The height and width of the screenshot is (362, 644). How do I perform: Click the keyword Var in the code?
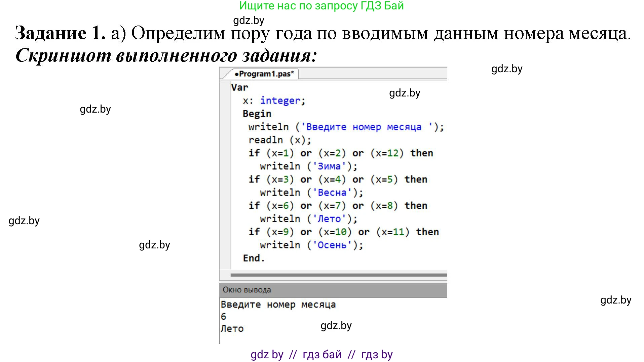click(x=239, y=87)
